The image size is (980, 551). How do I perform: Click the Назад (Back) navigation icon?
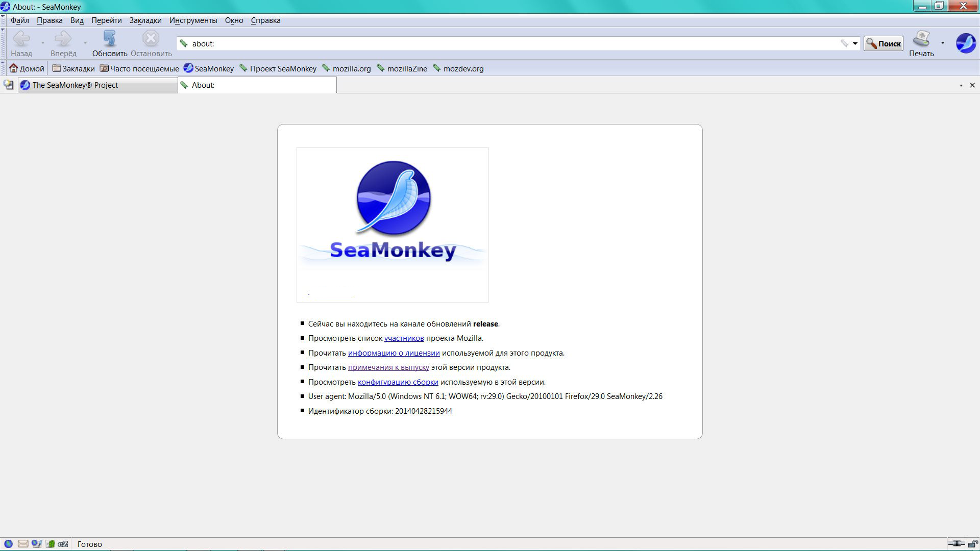[21, 39]
